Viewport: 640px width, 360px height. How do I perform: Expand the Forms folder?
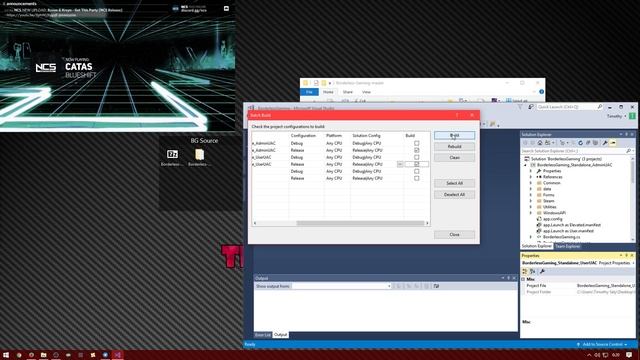pyautogui.click(x=531, y=195)
